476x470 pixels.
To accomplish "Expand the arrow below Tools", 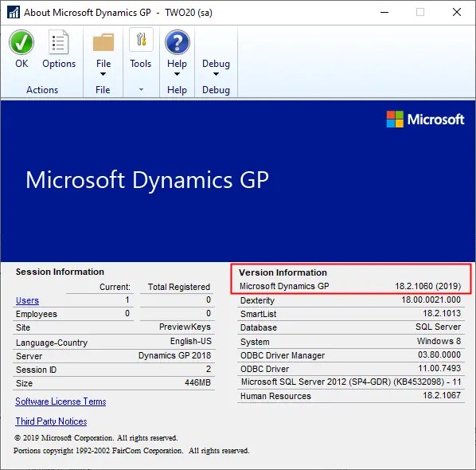I will [x=141, y=90].
